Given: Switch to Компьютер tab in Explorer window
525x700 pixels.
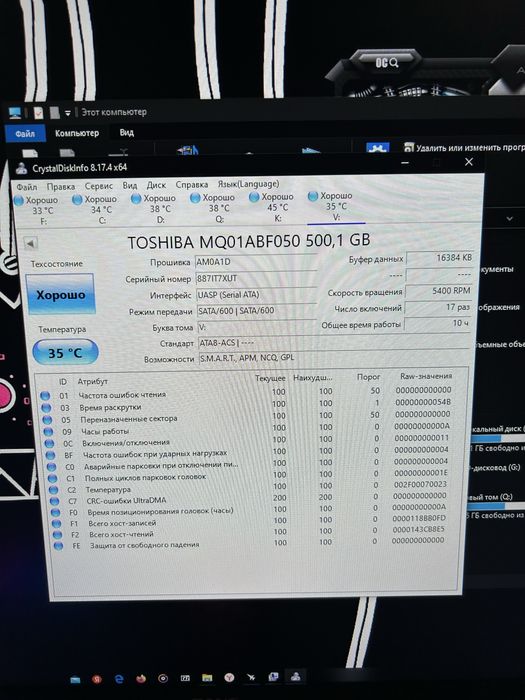Looking at the screenshot, I should (77, 133).
